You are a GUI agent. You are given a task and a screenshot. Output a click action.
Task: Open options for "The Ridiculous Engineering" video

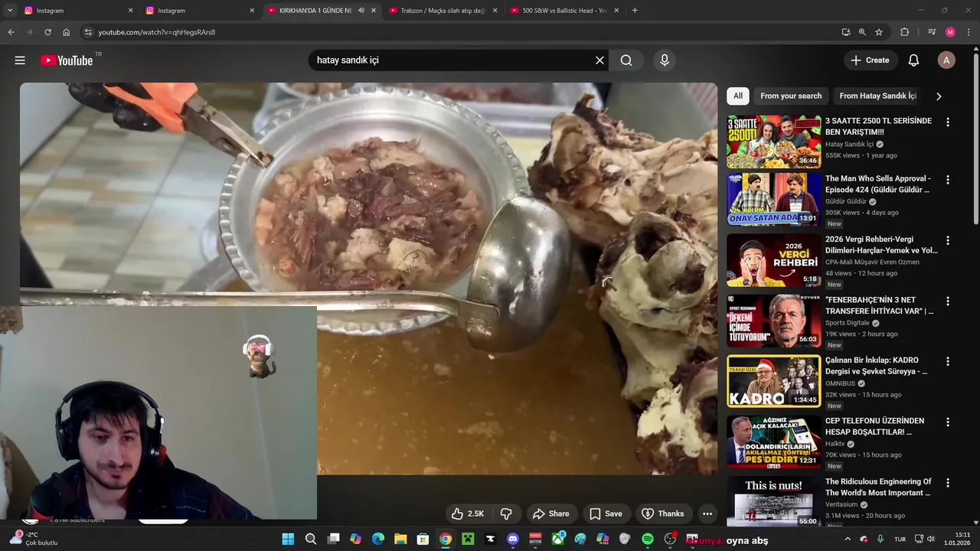pos(948,483)
